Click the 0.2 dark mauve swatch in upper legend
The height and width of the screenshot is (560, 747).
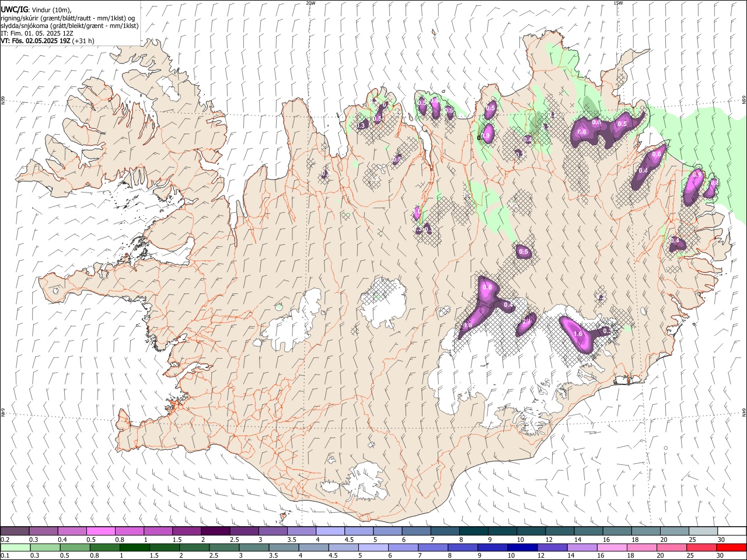tap(15, 531)
